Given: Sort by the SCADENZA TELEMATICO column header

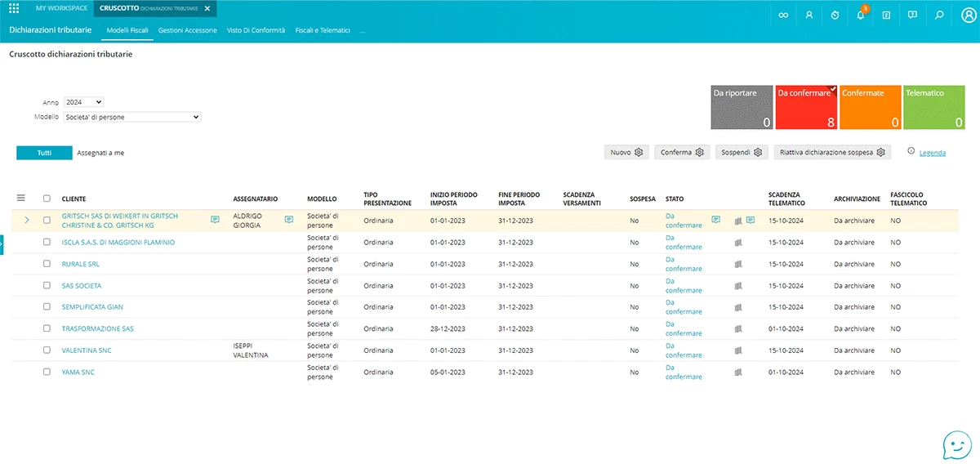Looking at the screenshot, I should (x=786, y=199).
